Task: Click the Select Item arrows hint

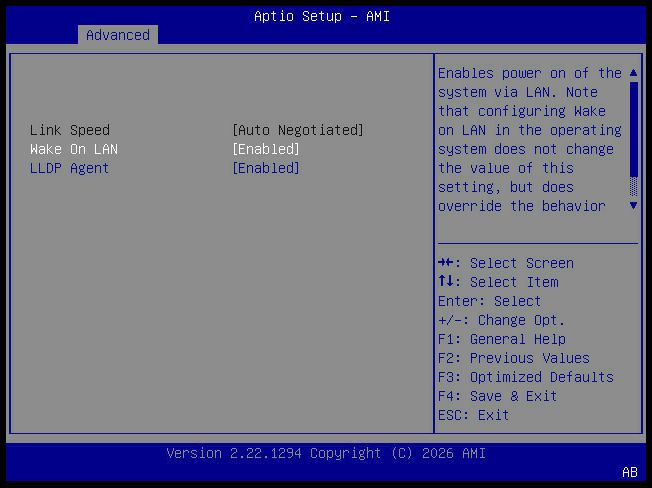Action: click(x=498, y=282)
